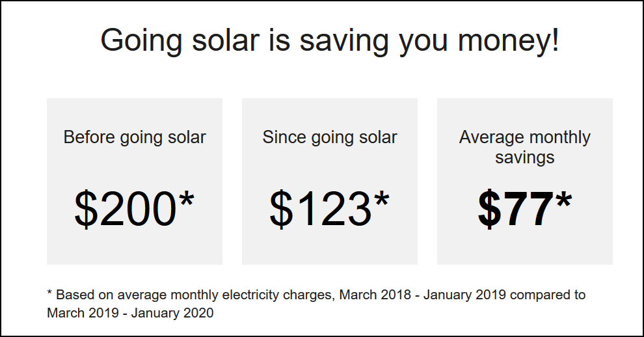Viewport: 644px width, 337px height.
Task: Click the word 'money!' in the heading
Action: pos(509,40)
